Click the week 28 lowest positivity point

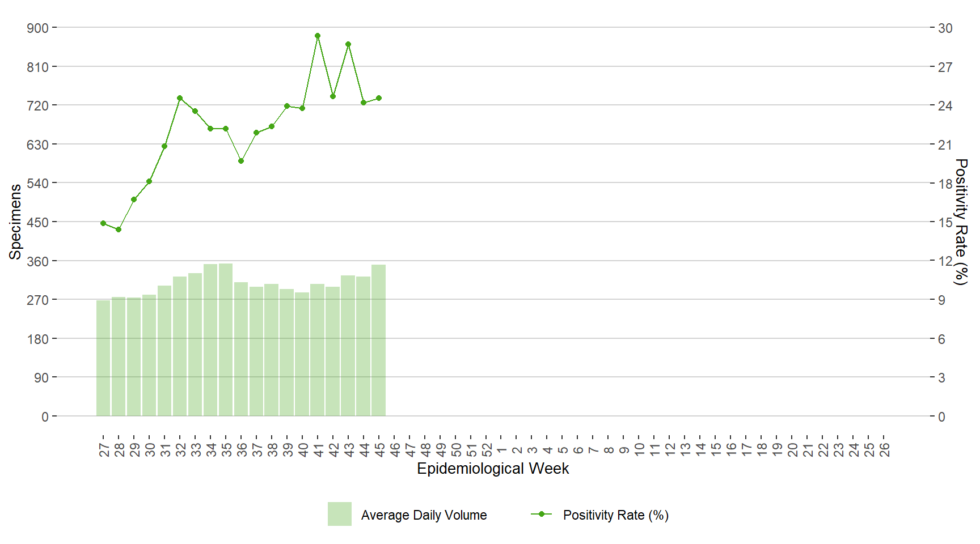pos(119,229)
